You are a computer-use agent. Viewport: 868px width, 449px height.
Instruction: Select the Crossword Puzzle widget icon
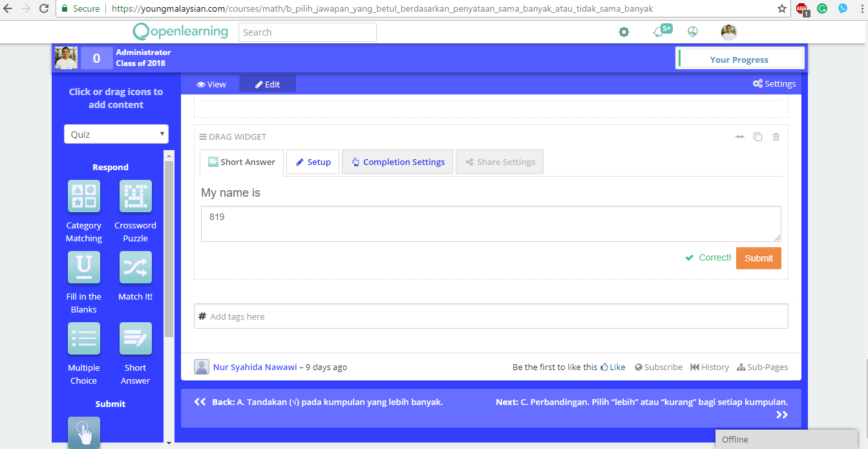[135, 196]
